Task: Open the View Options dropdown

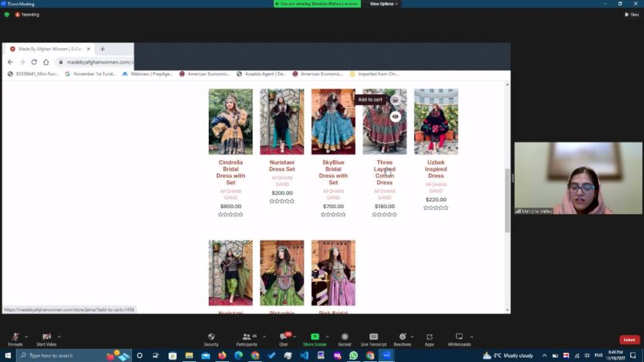Action: 384,4
